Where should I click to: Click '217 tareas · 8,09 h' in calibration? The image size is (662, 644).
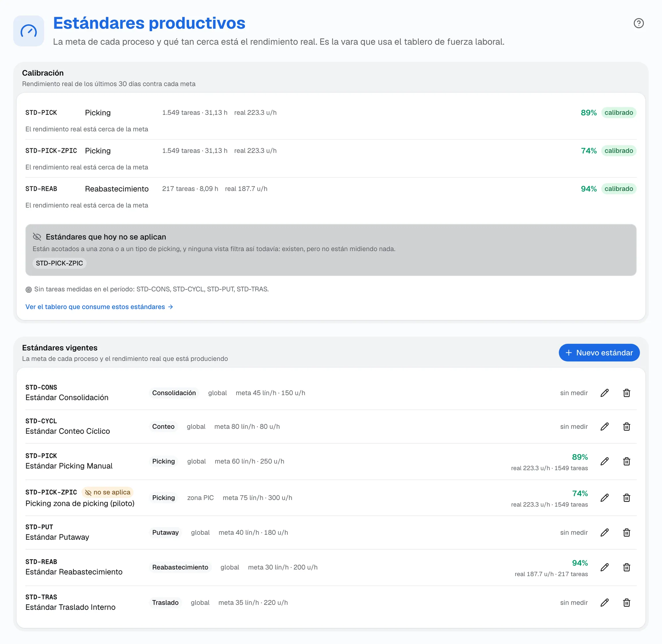click(190, 189)
